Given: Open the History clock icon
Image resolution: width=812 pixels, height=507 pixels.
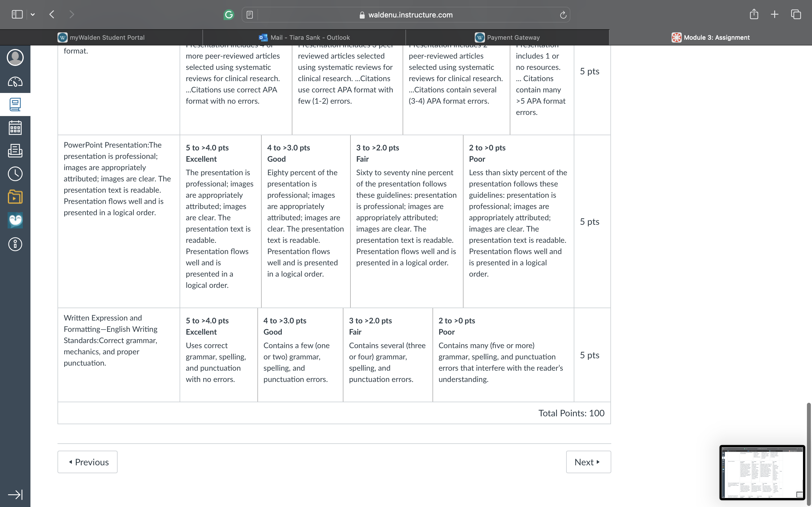Looking at the screenshot, I should [15, 174].
